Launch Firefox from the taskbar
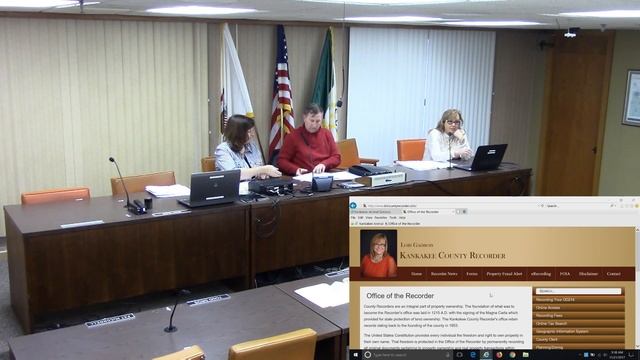 click(499, 355)
